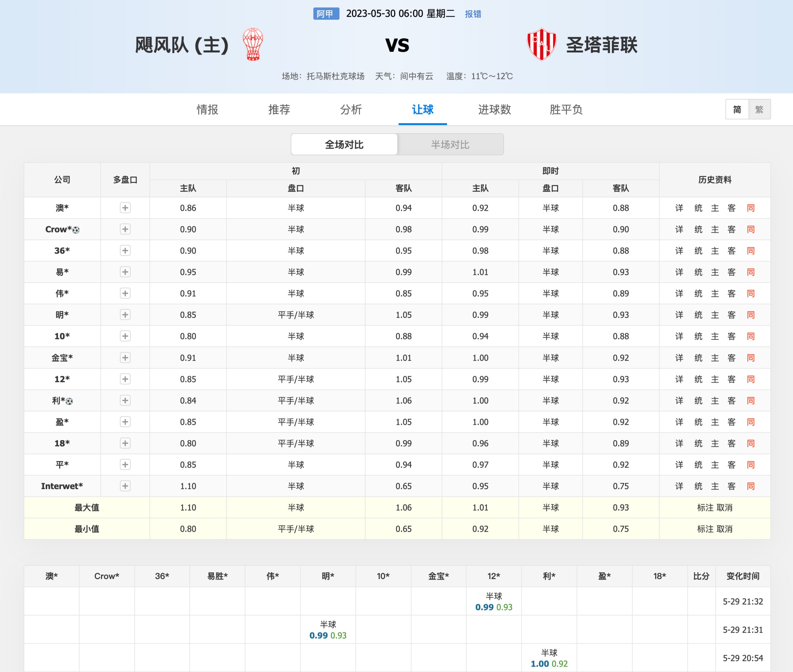The width and height of the screenshot is (793, 672).
Task: Click the 阿甲 league badge
Action: tap(326, 14)
